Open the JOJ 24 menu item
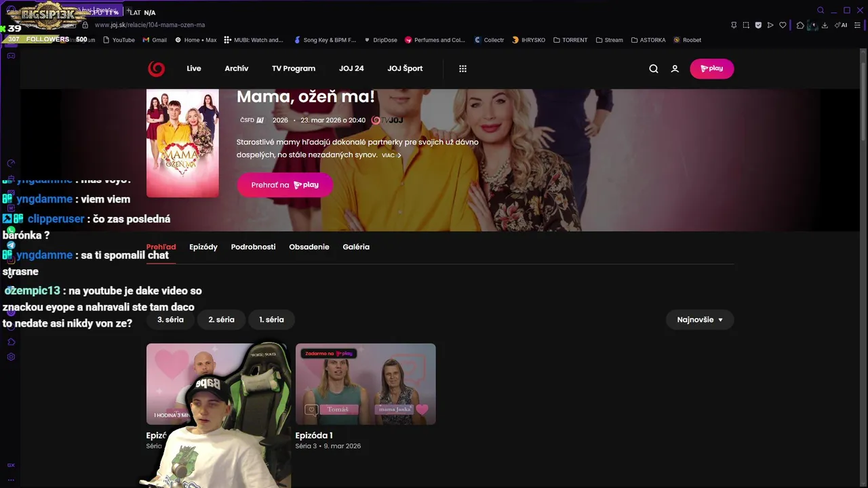Viewport: 868px width, 488px height. click(351, 68)
